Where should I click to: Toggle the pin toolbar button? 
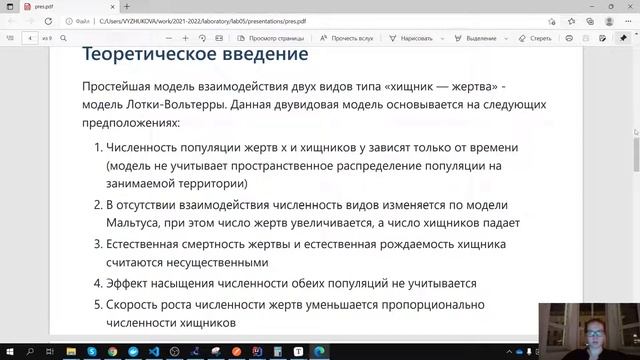click(623, 38)
